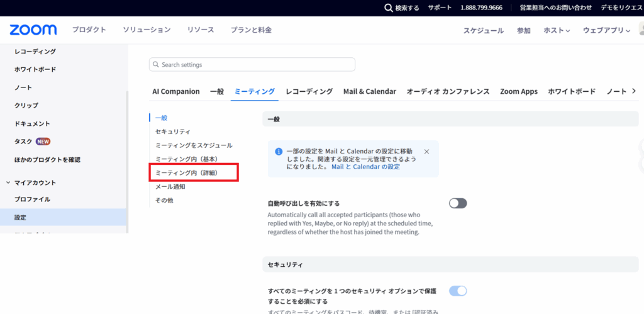Open the Mail & Calendar tab

pos(370,91)
